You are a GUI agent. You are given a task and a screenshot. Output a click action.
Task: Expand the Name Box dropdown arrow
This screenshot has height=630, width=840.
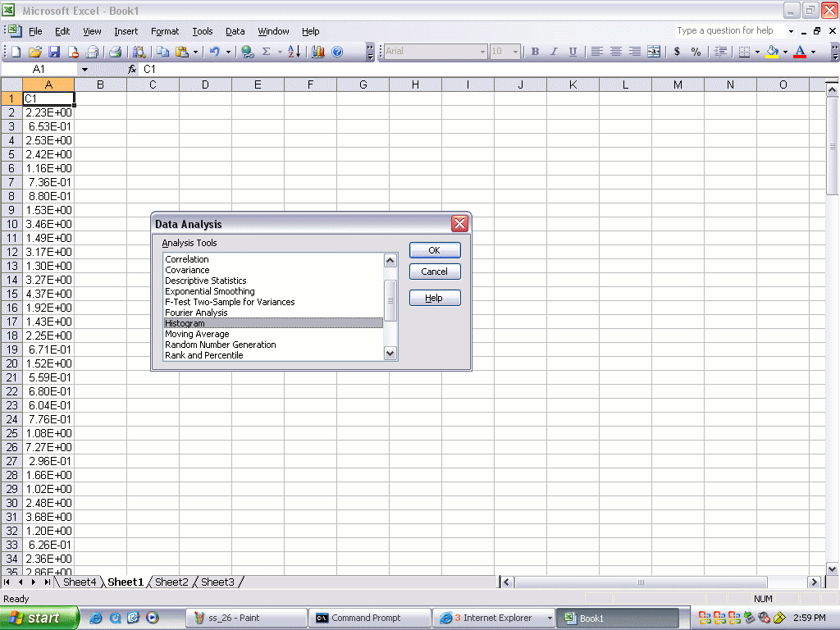pyautogui.click(x=84, y=70)
